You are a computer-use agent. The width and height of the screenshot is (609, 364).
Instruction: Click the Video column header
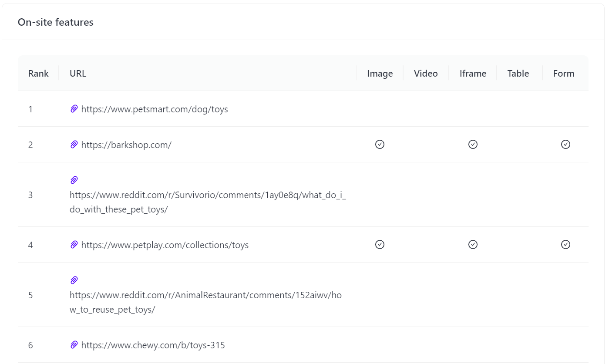426,73
